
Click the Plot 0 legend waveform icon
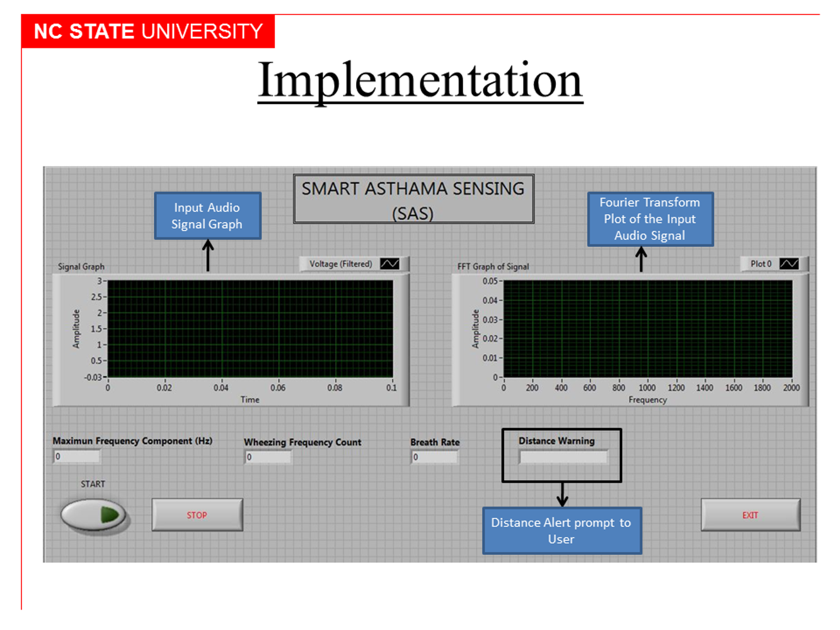(x=790, y=263)
